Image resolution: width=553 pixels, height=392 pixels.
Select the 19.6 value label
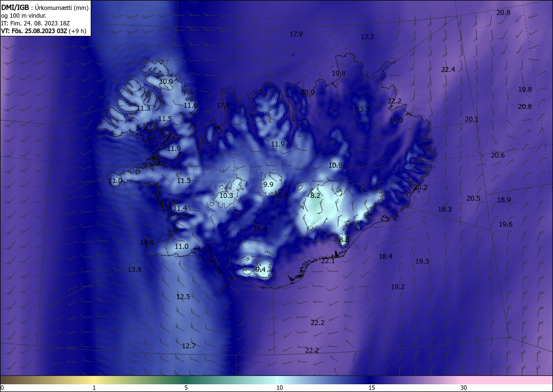[505, 224]
